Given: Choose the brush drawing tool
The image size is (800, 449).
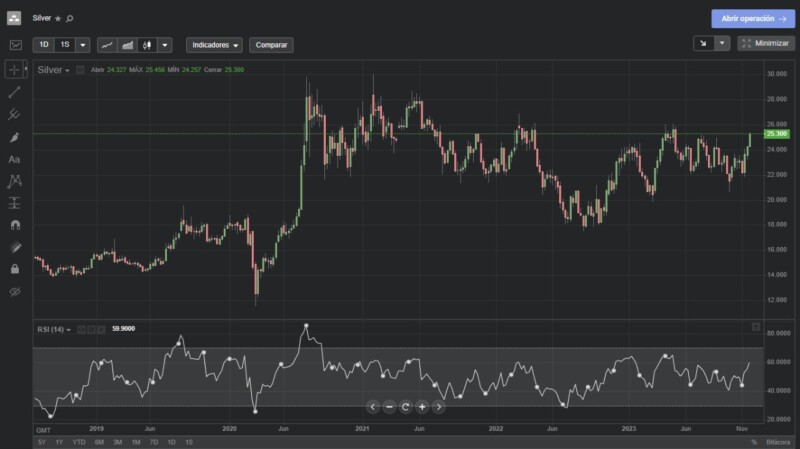Looking at the screenshot, I should [x=14, y=137].
